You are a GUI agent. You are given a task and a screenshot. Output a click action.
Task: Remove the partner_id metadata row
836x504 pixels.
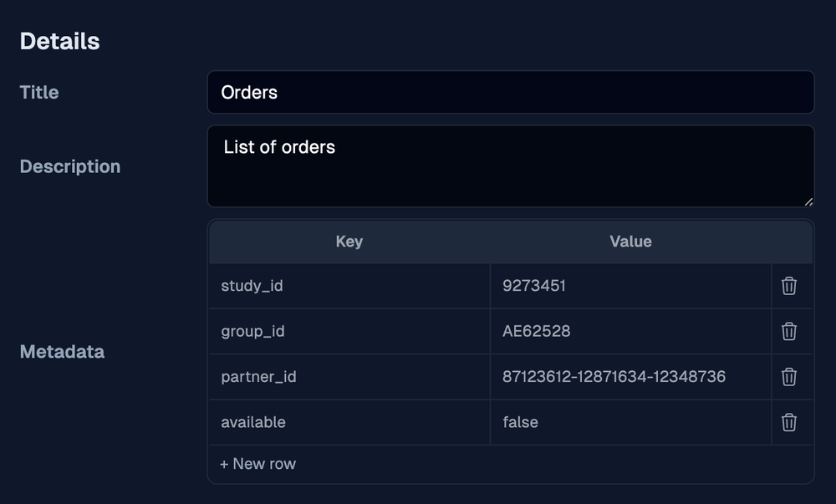click(x=788, y=377)
